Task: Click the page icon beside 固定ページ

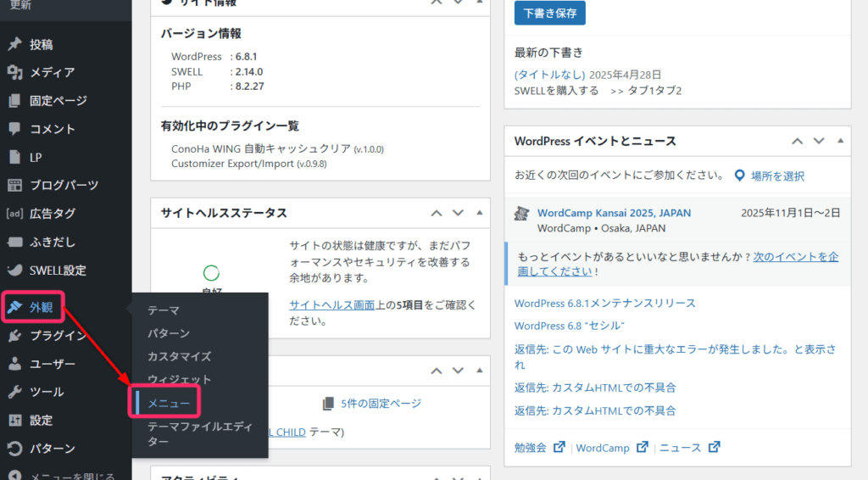Action: coord(15,100)
